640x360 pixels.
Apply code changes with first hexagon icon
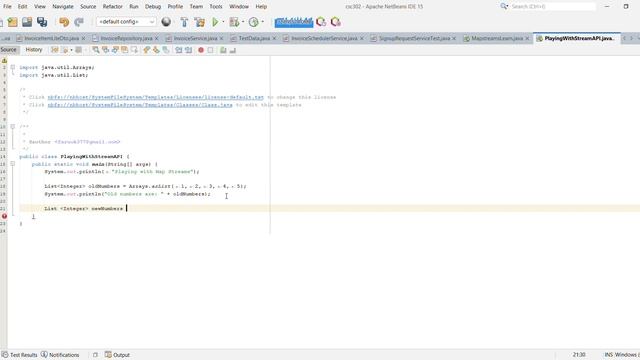point(321,22)
